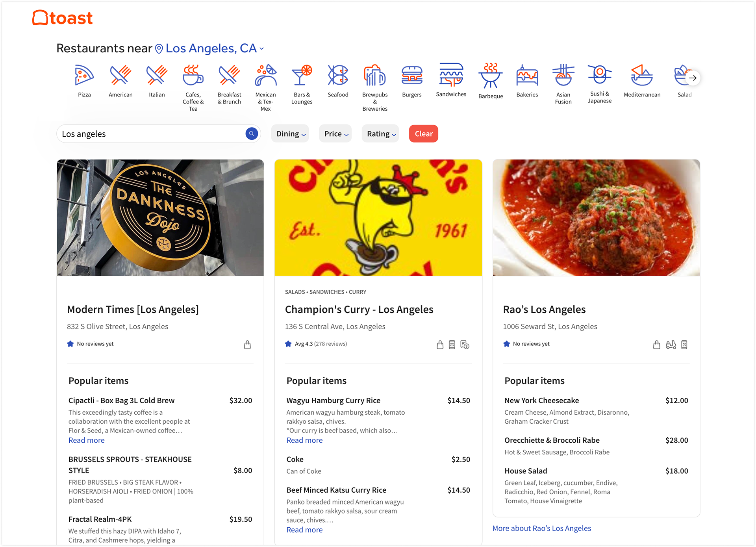The width and height of the screenshot is (756, 547).
Task: Clear filters with the red Clear button
Action: (x=424, y=134)
